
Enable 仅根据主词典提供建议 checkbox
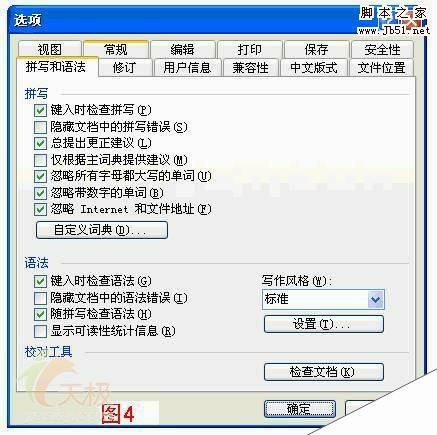40,160
